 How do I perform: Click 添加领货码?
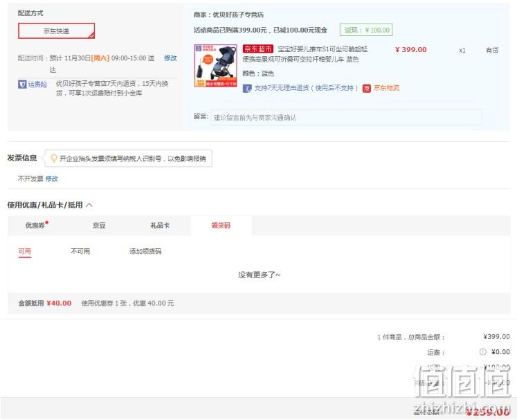click(145, 251)
